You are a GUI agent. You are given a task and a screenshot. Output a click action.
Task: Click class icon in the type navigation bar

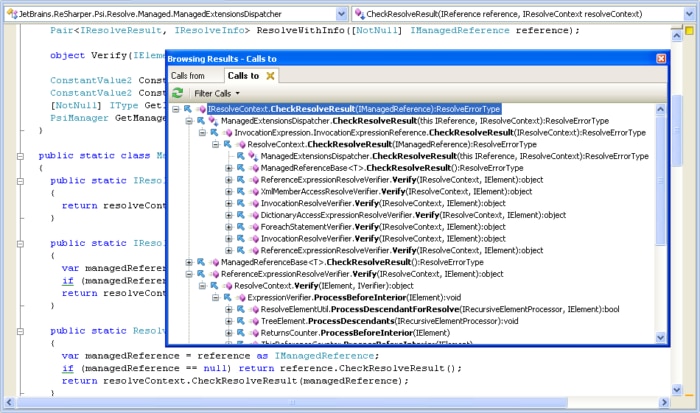[9, 14]
